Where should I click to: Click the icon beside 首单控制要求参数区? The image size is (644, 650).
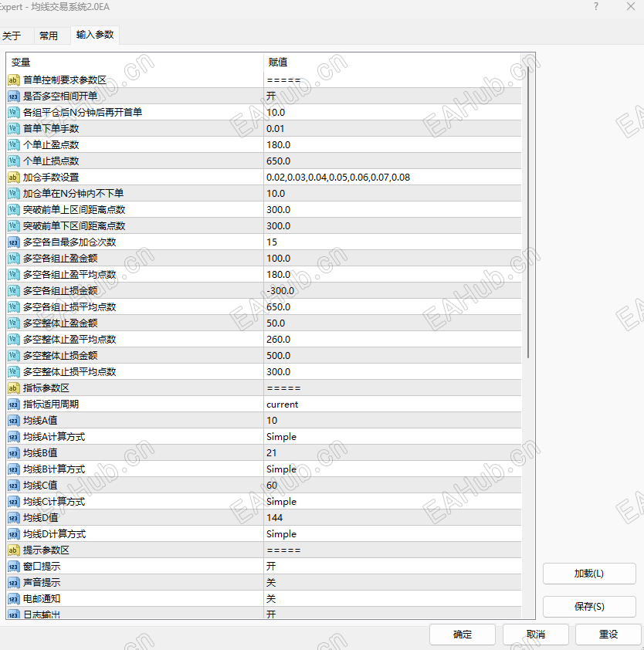(14, 80)
